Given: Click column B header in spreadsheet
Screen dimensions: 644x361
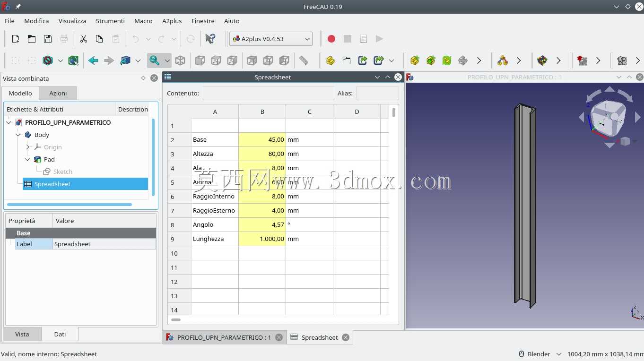Looking at the screenshot, I should point(262,112).
